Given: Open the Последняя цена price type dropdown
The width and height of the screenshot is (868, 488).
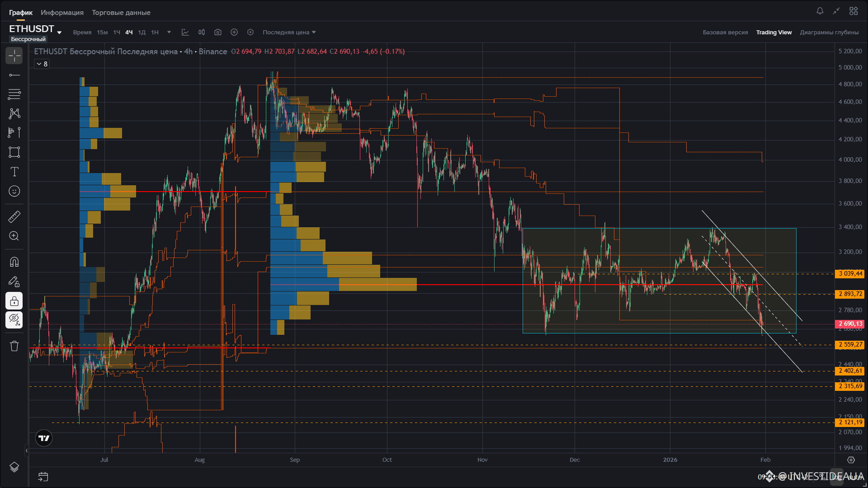Looking at the screenshot, I should [289, 32].
